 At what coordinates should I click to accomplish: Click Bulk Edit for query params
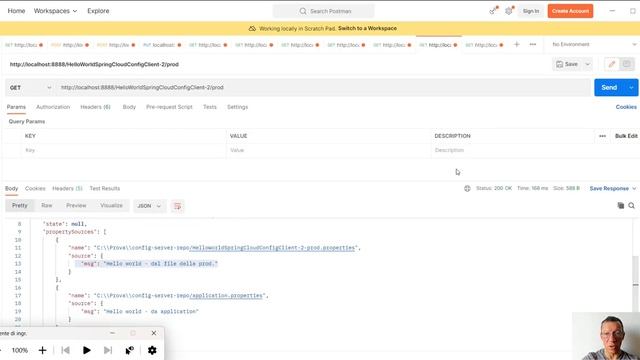[x=626, y=136]
